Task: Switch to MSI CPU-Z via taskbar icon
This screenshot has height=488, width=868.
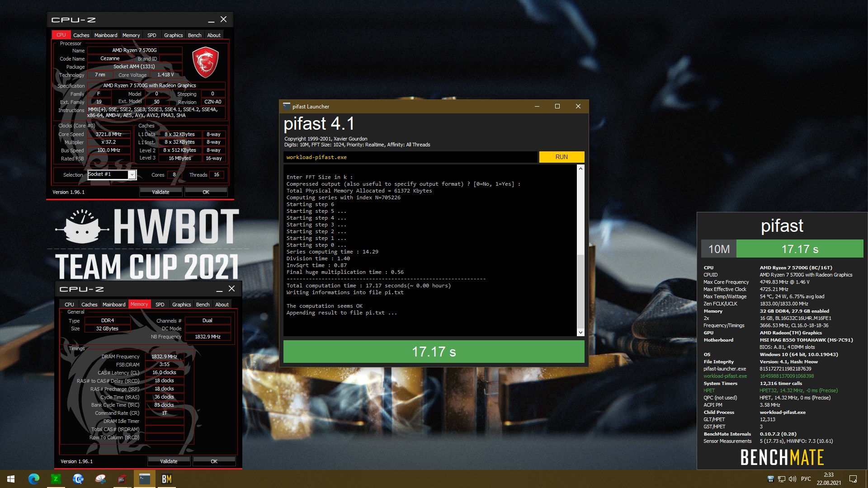Action: pyautogui.click(x=122, y=479)
